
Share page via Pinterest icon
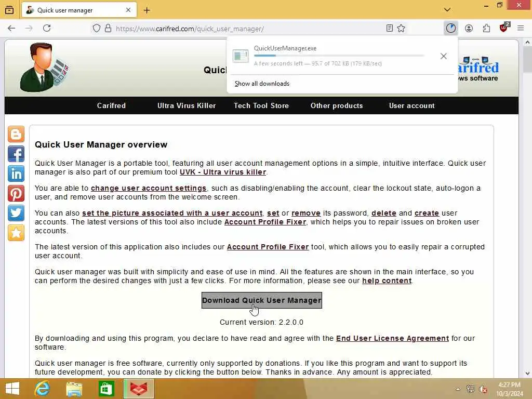click(16, 193)
